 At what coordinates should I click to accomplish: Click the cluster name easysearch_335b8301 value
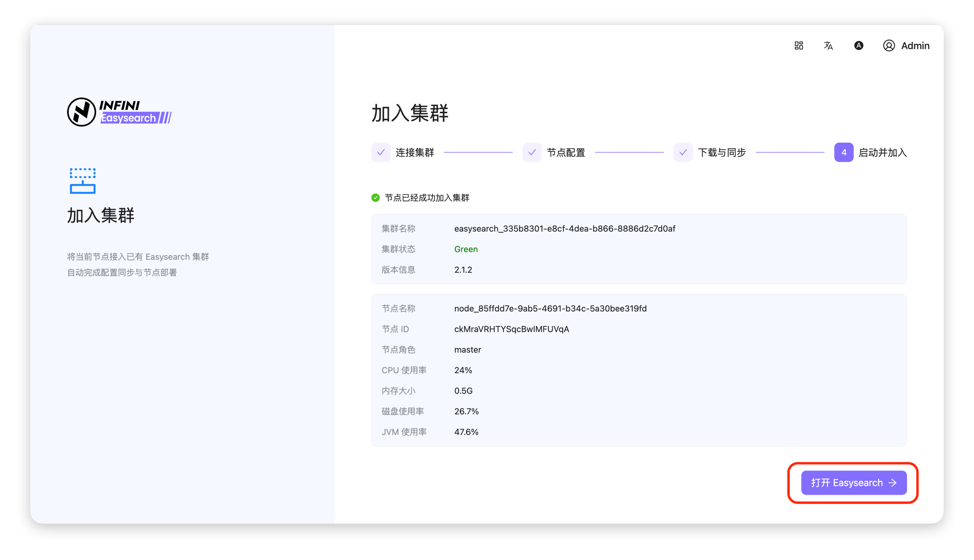(565, 229)
